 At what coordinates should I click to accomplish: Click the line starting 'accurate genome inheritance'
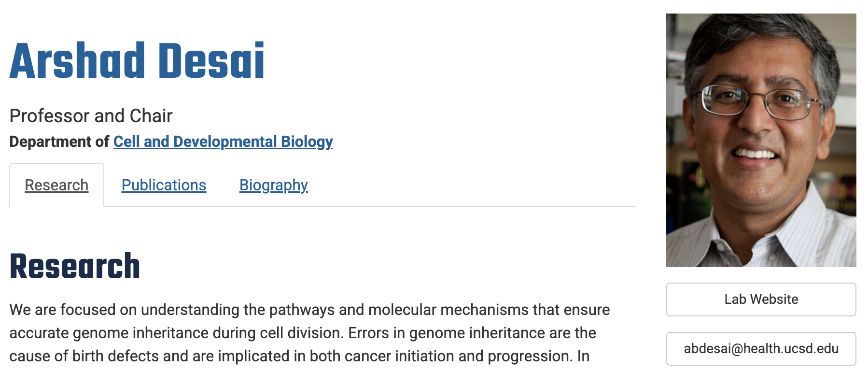point(303,333)
